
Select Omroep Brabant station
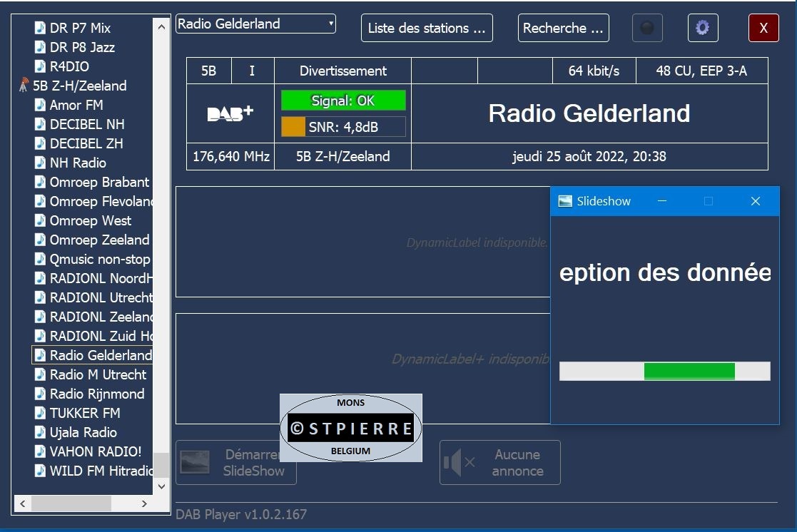99,182
